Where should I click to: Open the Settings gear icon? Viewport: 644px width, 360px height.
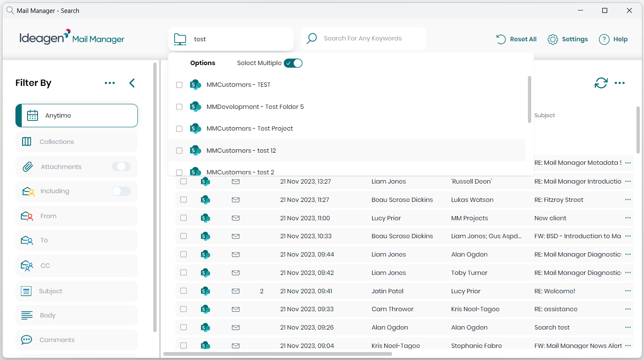pos(553,39)
